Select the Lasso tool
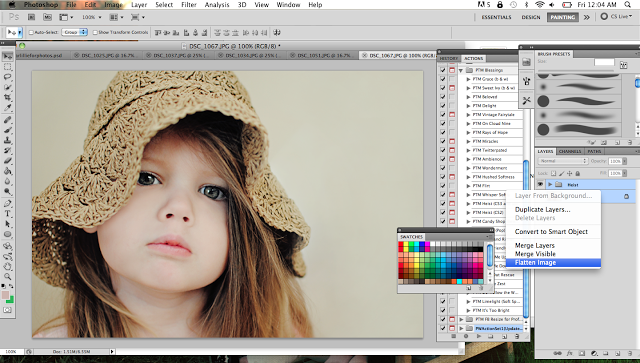 (x=7, y=77)
